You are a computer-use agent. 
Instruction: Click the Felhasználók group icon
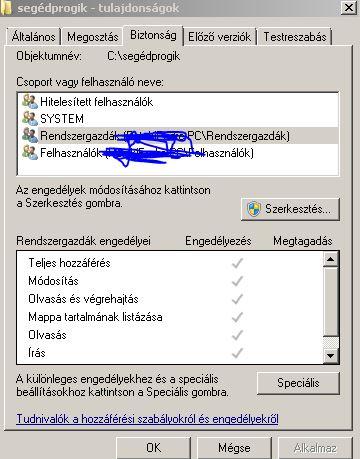click(30, 153)
